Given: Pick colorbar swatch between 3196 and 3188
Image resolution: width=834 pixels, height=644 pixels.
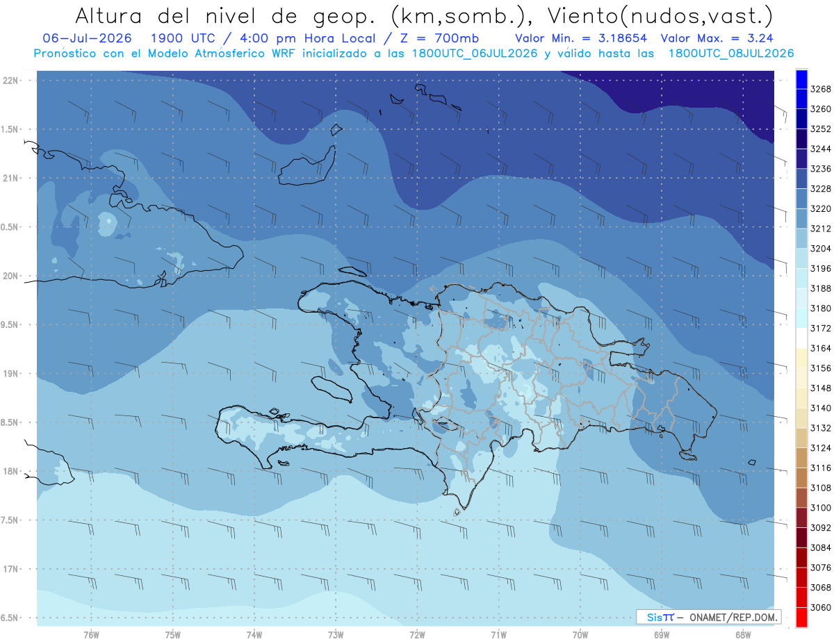Looking at the screenshot, I should (801, 278).
